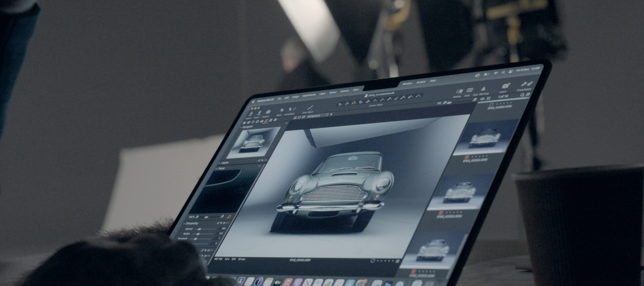Image resolution: width=644 pixels, height=286 pixels.
Task: Expand the Layers panel
Action: [220, 163]
